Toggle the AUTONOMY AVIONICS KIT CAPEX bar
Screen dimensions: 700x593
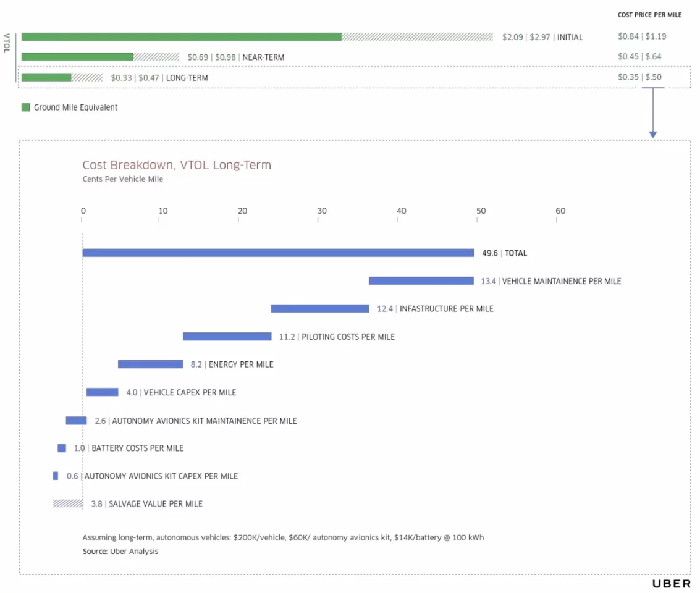(55, 476)
